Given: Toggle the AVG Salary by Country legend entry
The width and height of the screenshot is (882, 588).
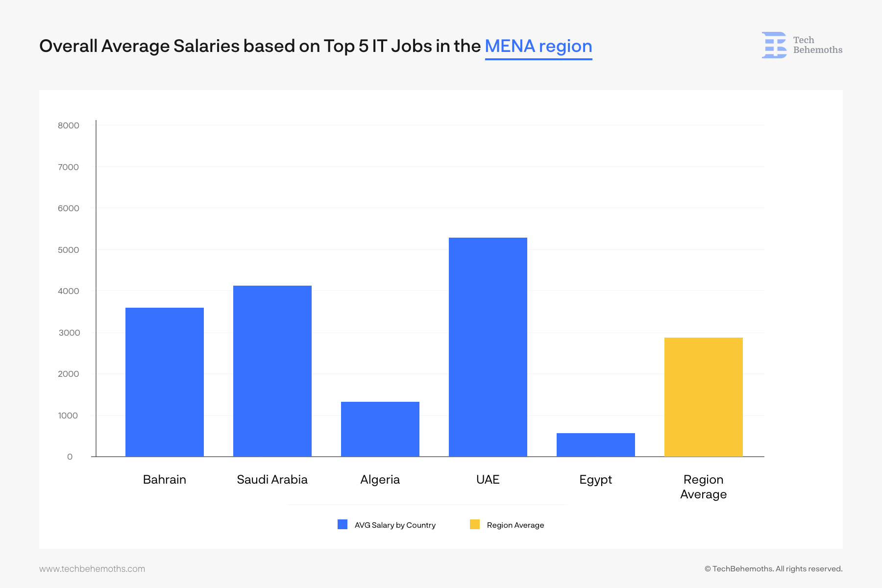Looking at the screenshot, I should (394, 525).
